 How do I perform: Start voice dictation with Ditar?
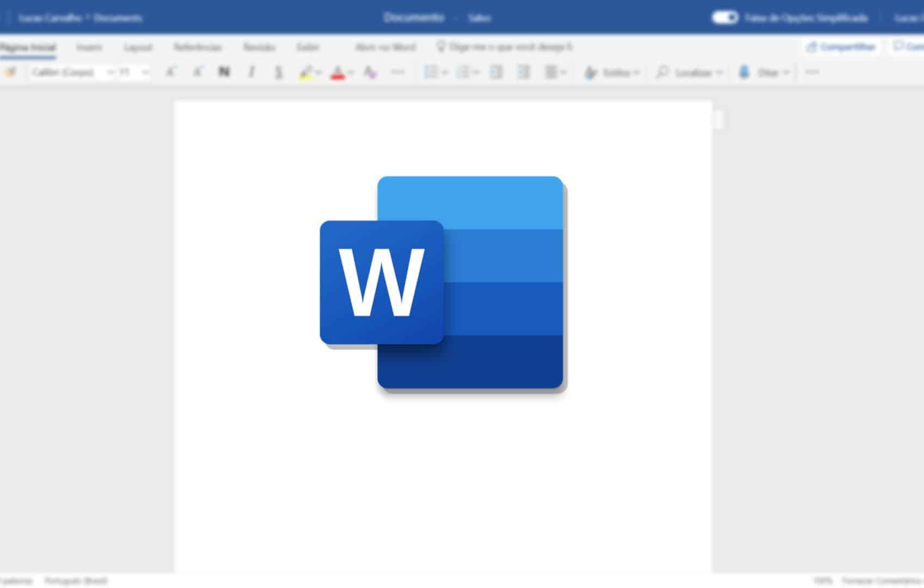tap(762, 71)
